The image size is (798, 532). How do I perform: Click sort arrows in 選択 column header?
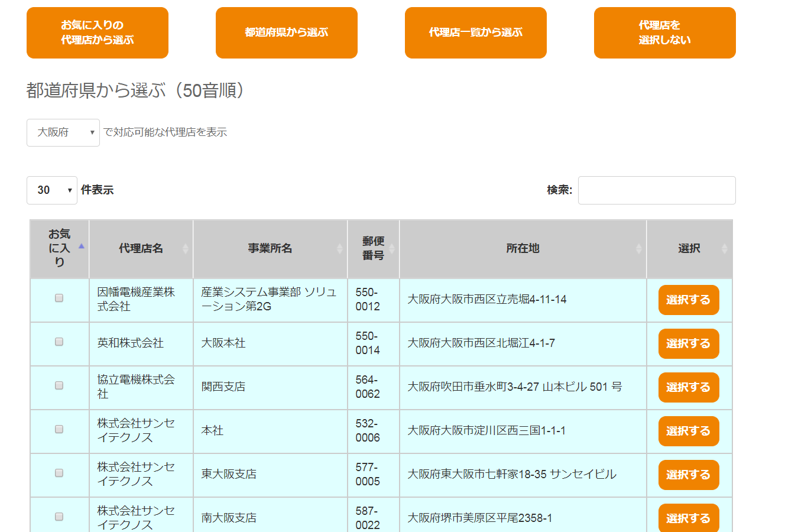[724, 249]
